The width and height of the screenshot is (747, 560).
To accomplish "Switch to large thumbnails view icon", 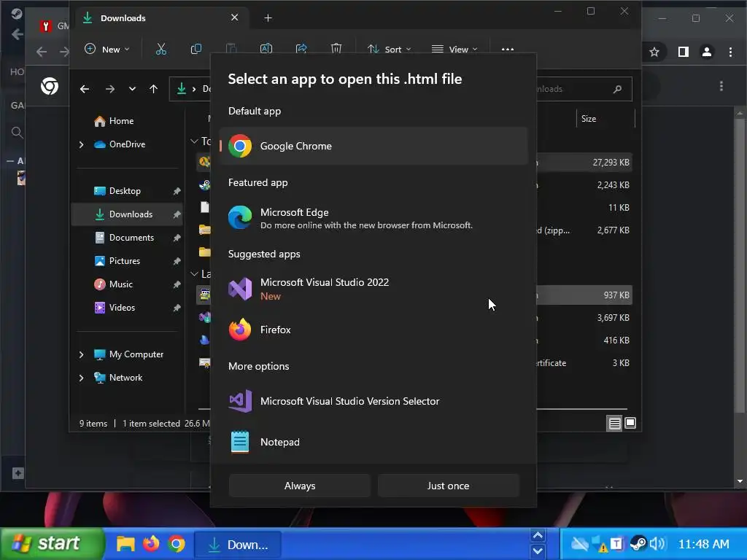I will [630, 423].
